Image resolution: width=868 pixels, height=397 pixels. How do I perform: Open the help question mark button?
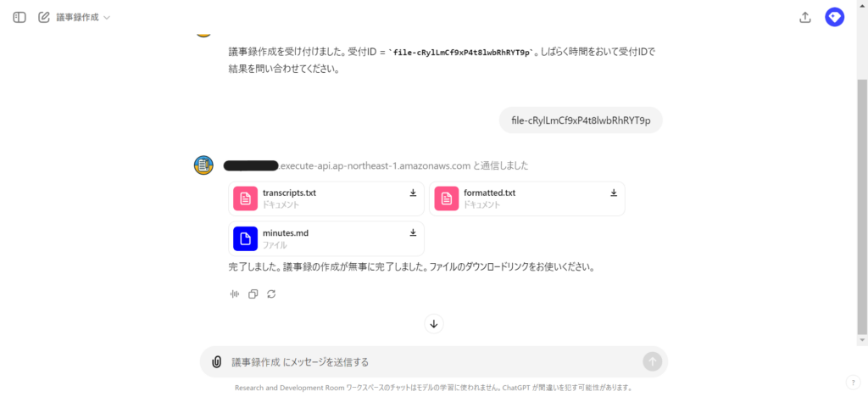(x=853, y=382)
